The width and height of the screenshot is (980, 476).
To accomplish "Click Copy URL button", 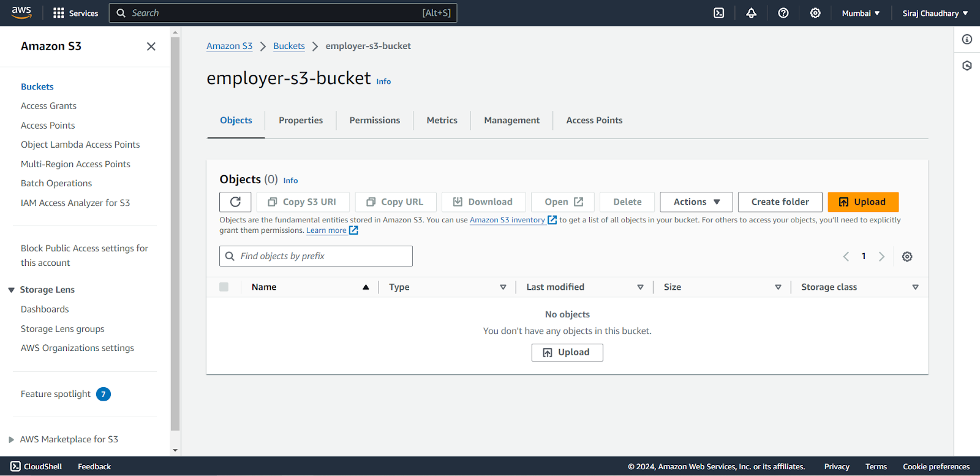I will point(396,202).
